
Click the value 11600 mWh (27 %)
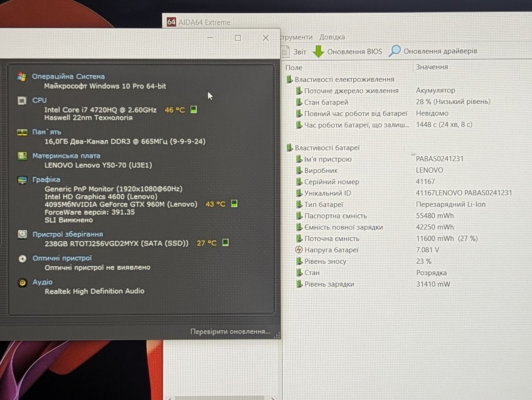(447, 238)
